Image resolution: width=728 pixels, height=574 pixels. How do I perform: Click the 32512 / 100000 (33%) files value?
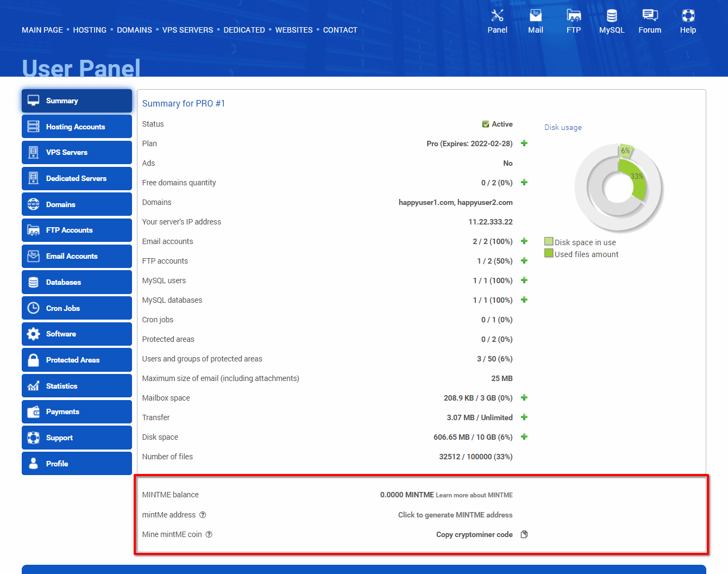[x=476, y=457]
